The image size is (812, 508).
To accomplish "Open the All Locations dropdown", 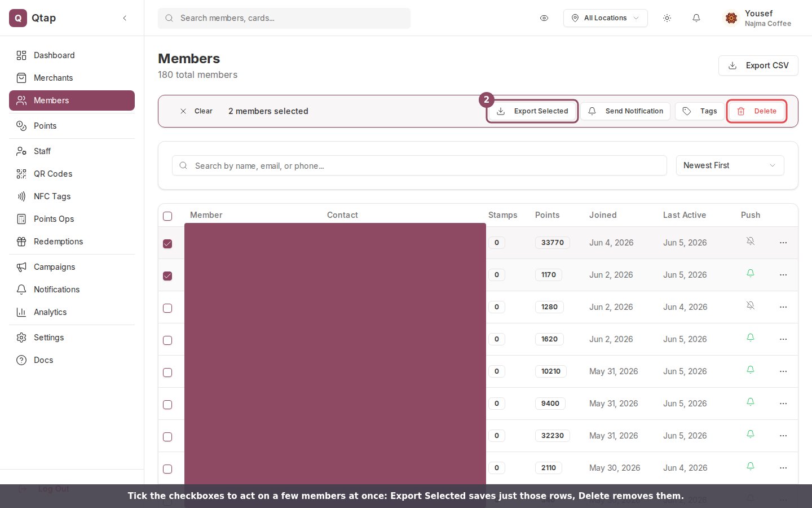I will click(x=605, y=18).
